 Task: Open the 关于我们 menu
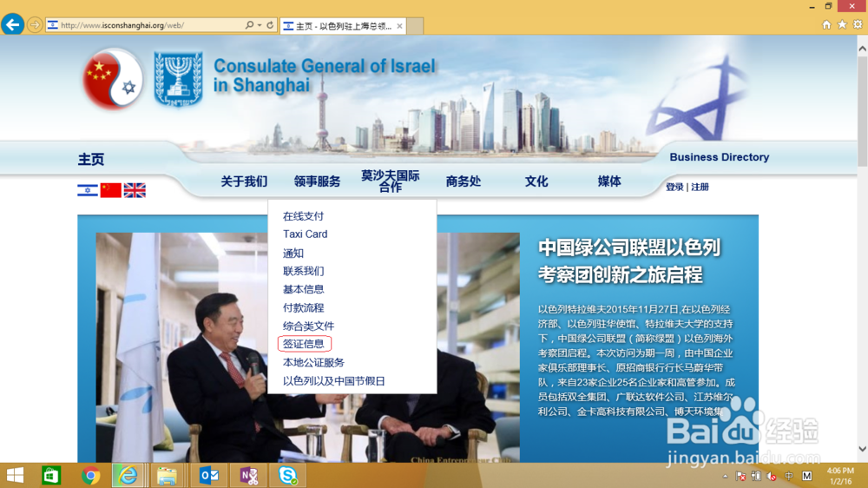244,181
